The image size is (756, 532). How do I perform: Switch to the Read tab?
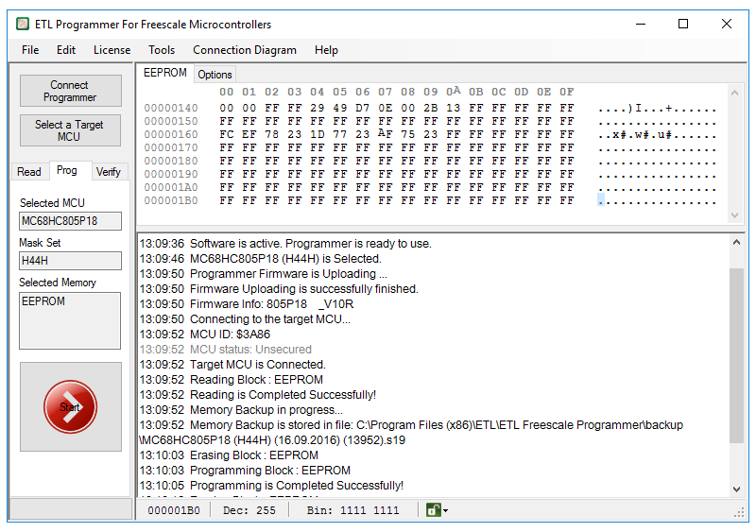coord(29,171)
